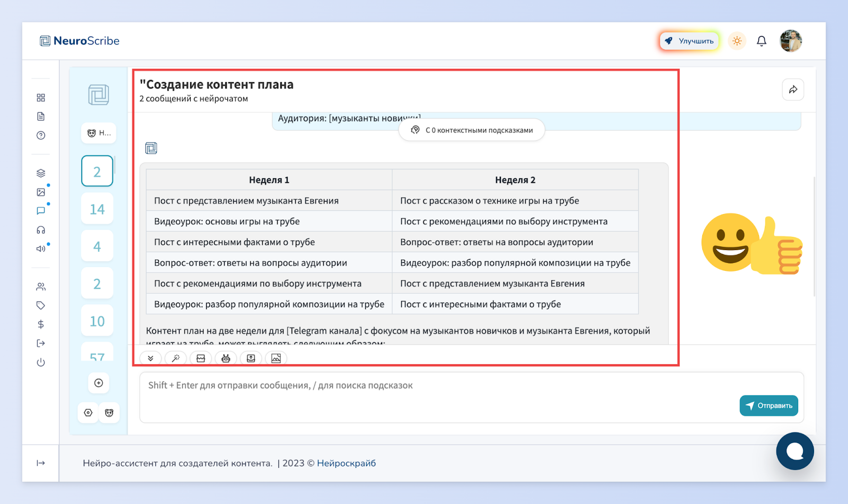Open the chat bubble icon in sidebar

coord(41,211)
